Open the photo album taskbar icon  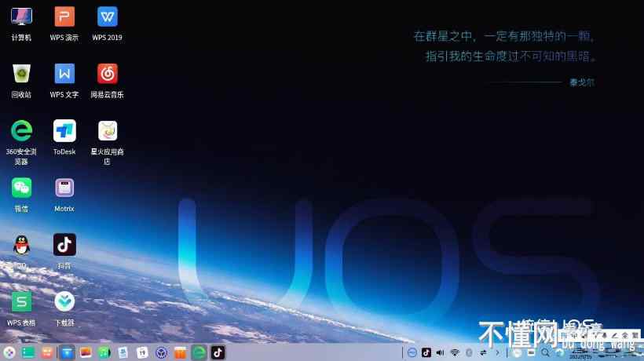coord(86,352)
